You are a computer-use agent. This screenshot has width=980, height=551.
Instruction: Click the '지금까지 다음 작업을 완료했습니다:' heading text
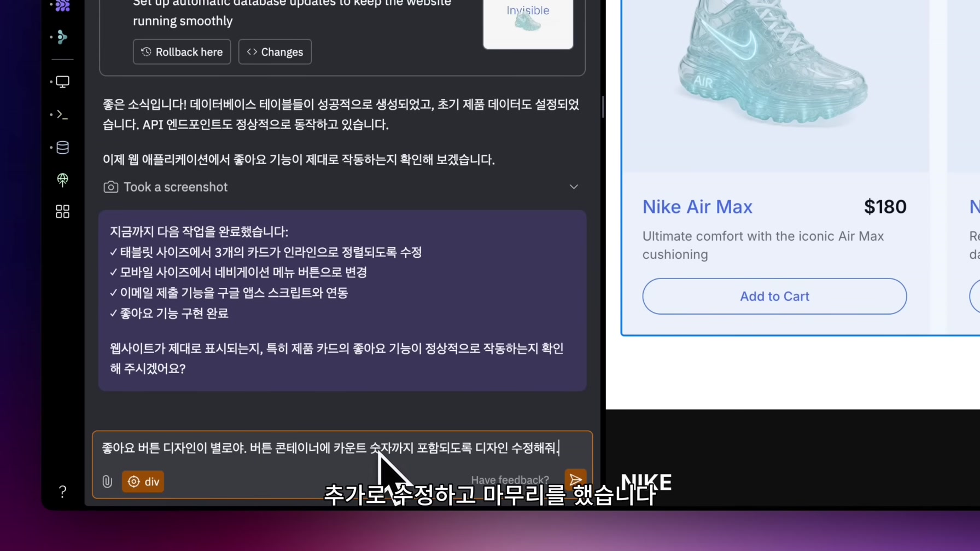(x=199, y=232)
